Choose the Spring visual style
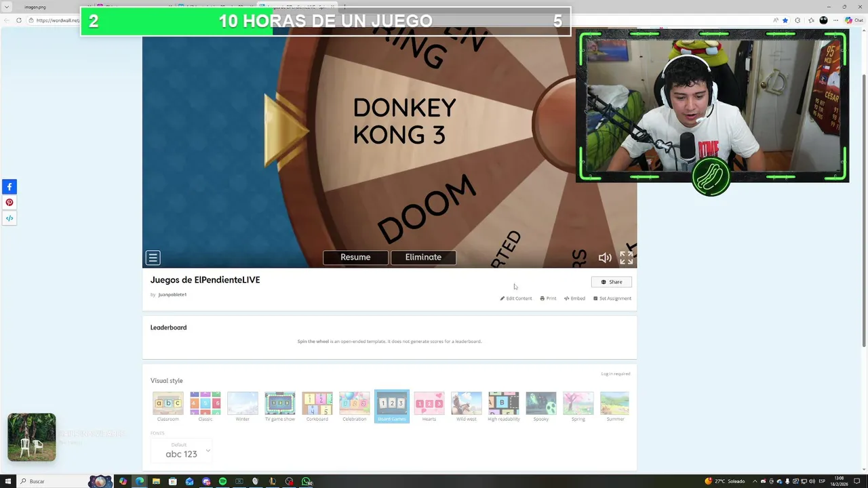This screenshot has height=488, width=868. pyautogui.click(x=578, y=407)
